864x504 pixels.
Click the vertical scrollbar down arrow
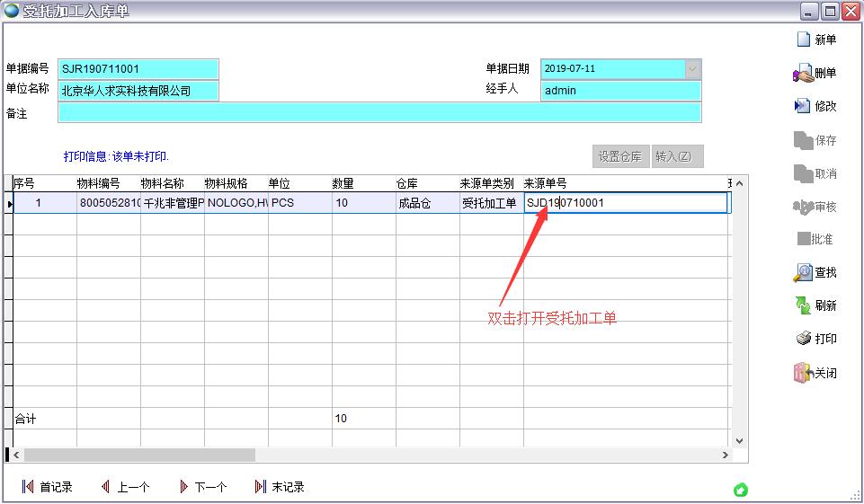click(x=740, y=441)
